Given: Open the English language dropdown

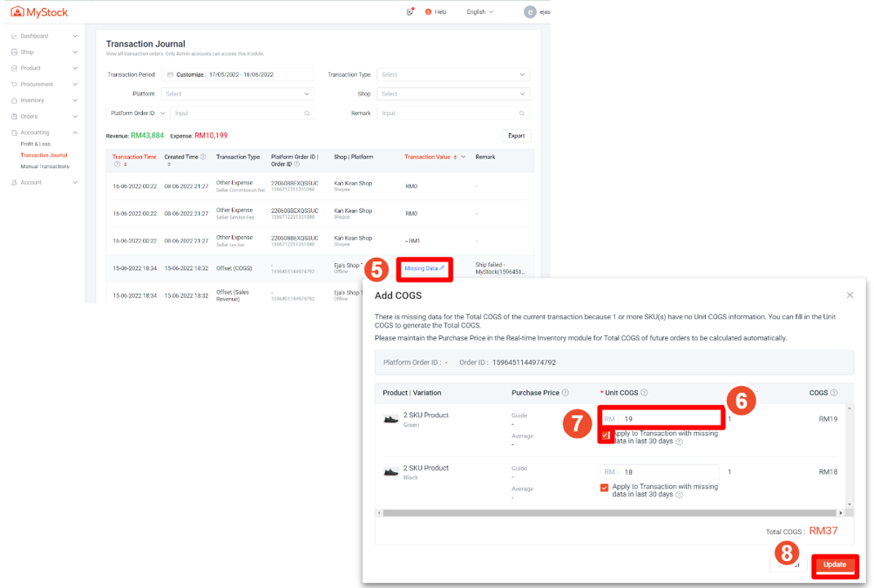Looking at the screenshot, I should pyautogui.click(x=480, y=12).
